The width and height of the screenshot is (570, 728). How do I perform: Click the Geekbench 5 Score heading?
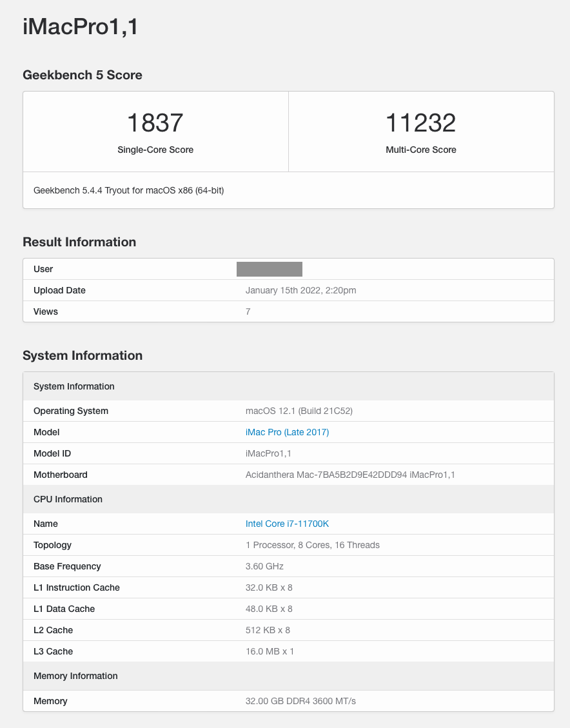(x=82, y=75)
